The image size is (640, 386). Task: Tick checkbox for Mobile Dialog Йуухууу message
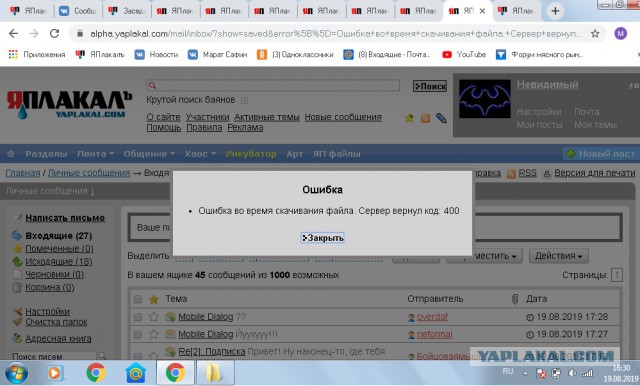tap(138, 335)
